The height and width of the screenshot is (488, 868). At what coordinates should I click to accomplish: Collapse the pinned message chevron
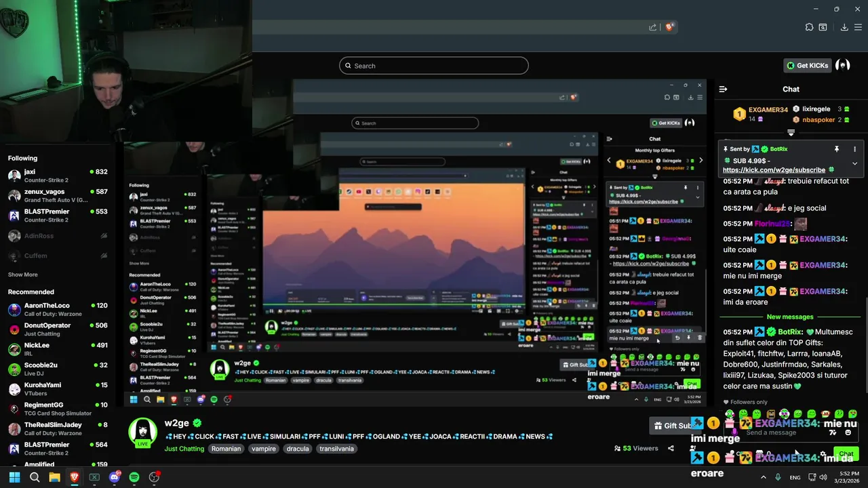coord(854,163)
